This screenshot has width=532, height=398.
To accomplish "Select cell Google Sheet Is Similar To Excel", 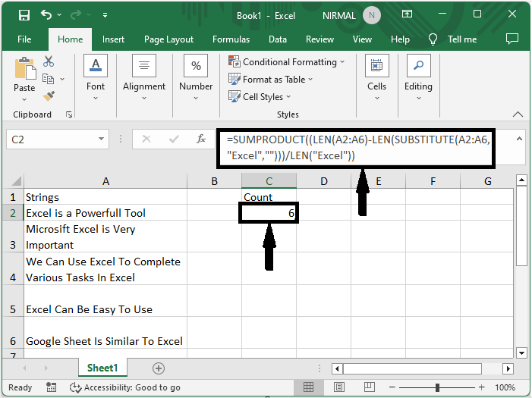I will pyautogui.click(x=105, y=333).
